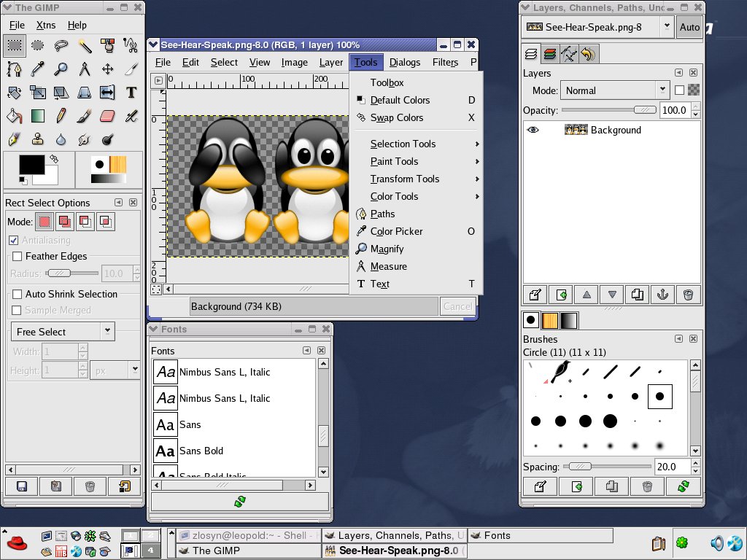This screenshot has width=747, height=560.
Task: Click the brush Spacing slider
Action: (x=607, y=467)
